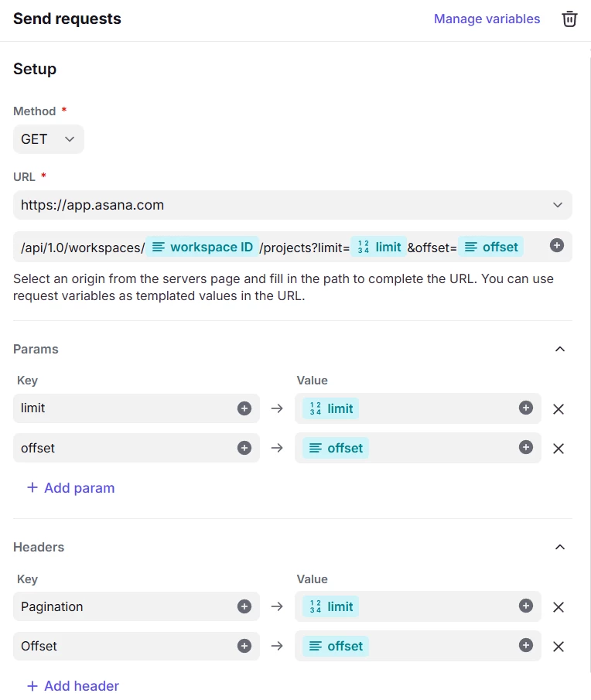Delete the Pagination header row
The width and height of the screenshot is (591, 700).
pyautogui.click(x=559, y=607)
